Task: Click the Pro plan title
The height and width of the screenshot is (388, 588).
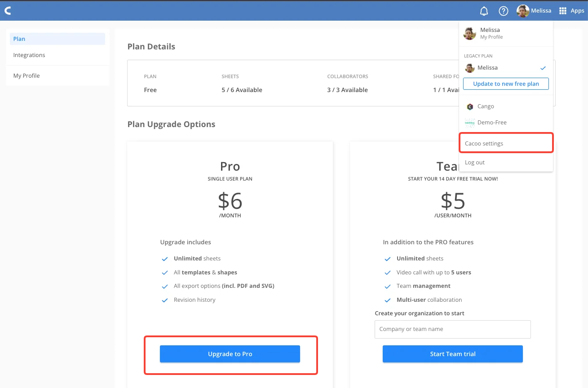Action: 230,167
